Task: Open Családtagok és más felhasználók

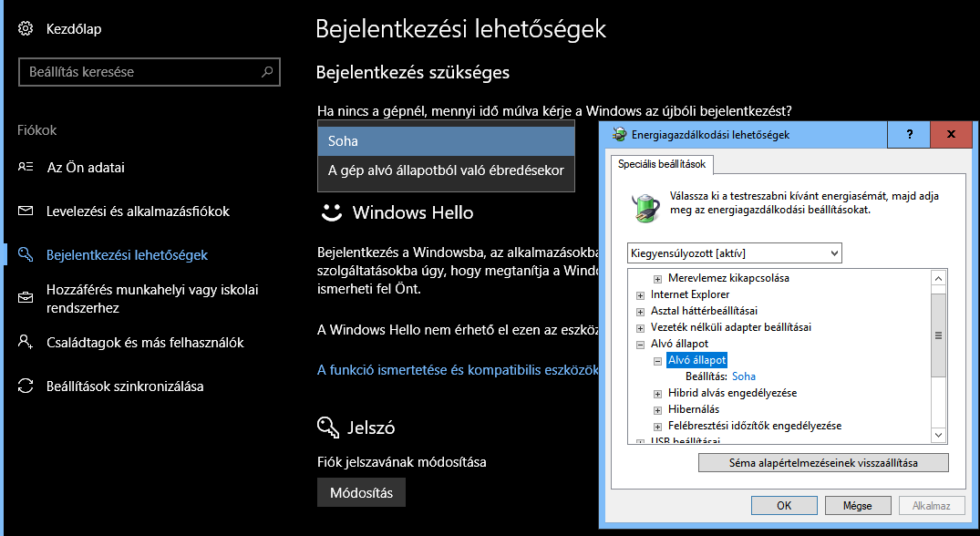Action: (145, 343)
